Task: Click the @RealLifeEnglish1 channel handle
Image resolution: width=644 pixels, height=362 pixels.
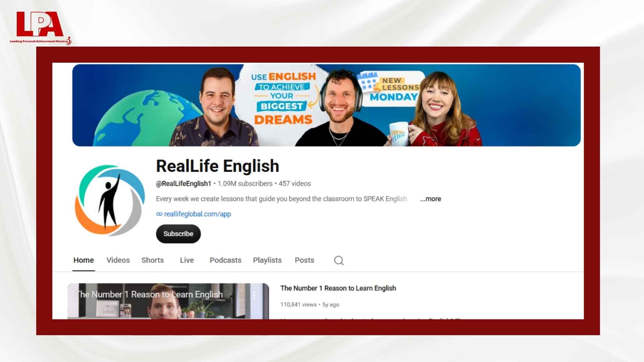Action: [x=183, y=184]
